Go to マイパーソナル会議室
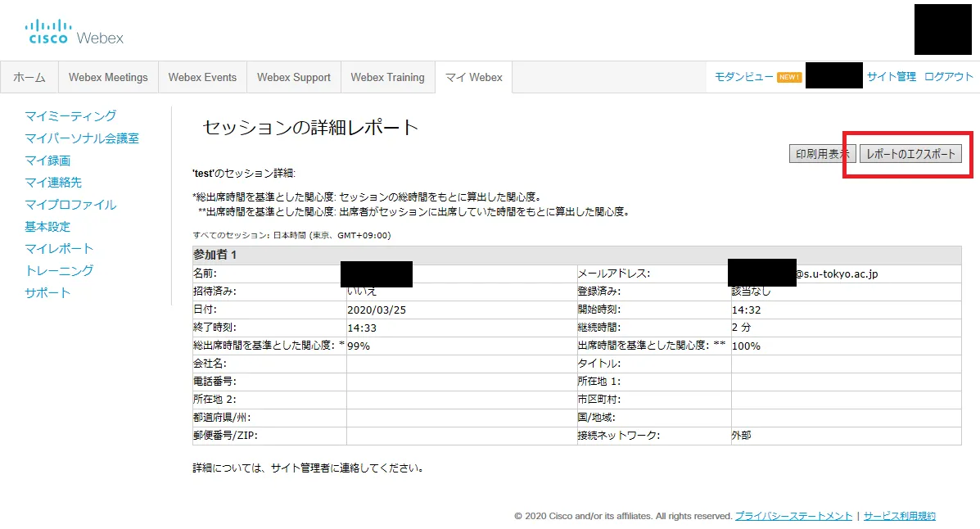The image size is (980, 529). (82, 138)
